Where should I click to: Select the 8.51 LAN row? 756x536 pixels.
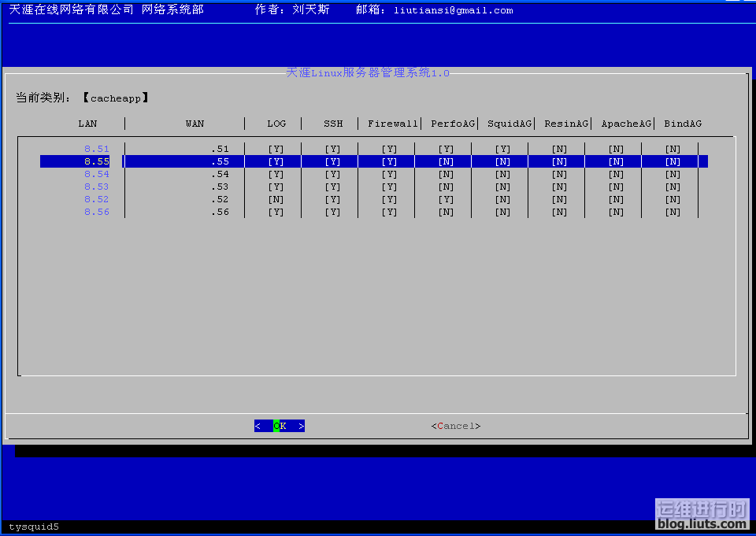(x=96, y=149)
